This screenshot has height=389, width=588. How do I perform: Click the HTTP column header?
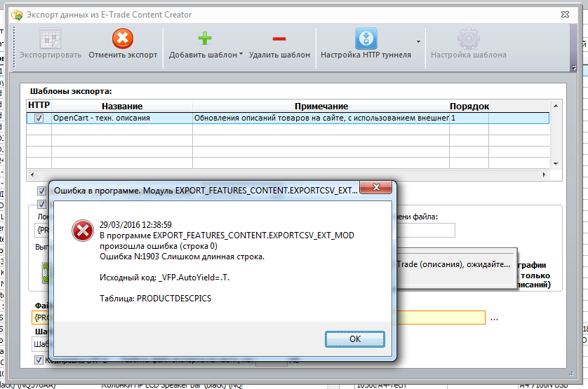point(39,105)
